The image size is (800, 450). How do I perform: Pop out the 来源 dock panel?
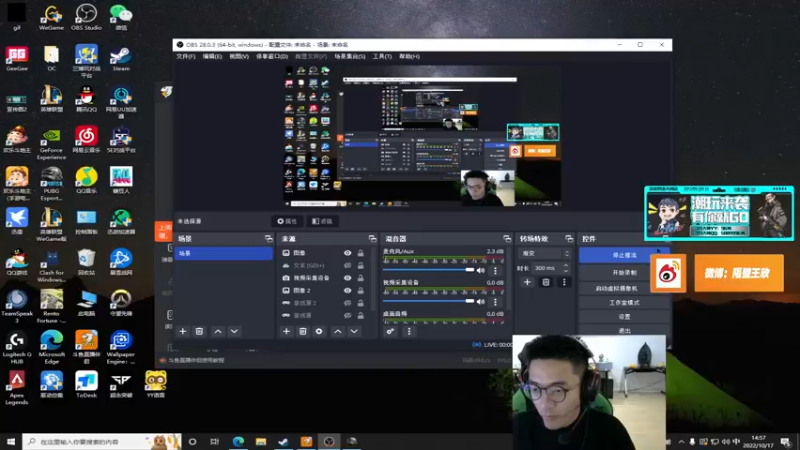click(x=372, y=239)
